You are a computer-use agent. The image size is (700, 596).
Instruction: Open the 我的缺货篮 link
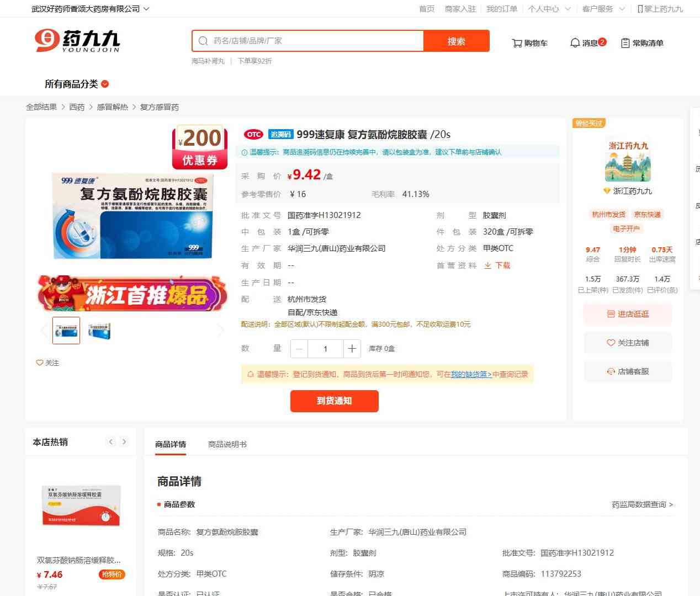471,374
